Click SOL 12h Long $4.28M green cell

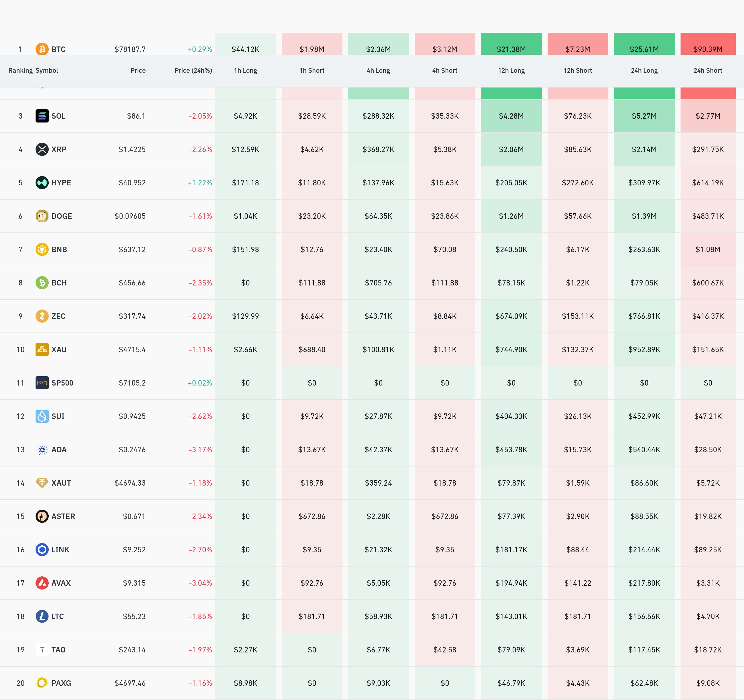click(511, 116)
